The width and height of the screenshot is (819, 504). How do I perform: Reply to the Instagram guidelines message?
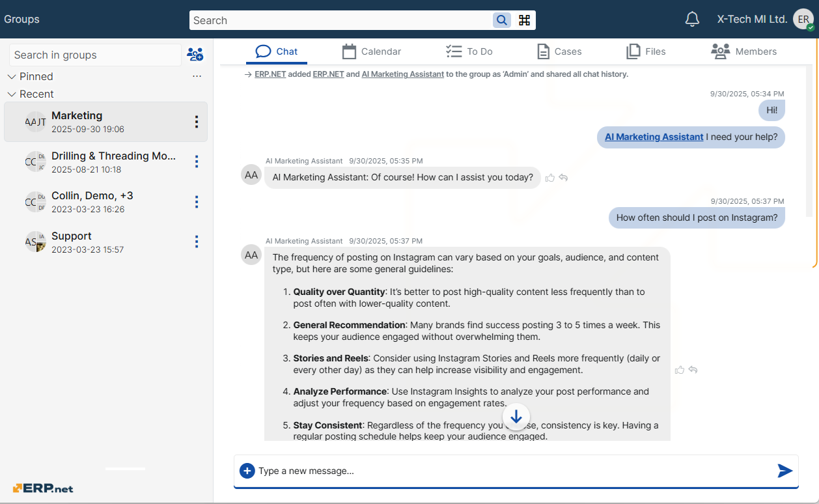coord(693,370)
